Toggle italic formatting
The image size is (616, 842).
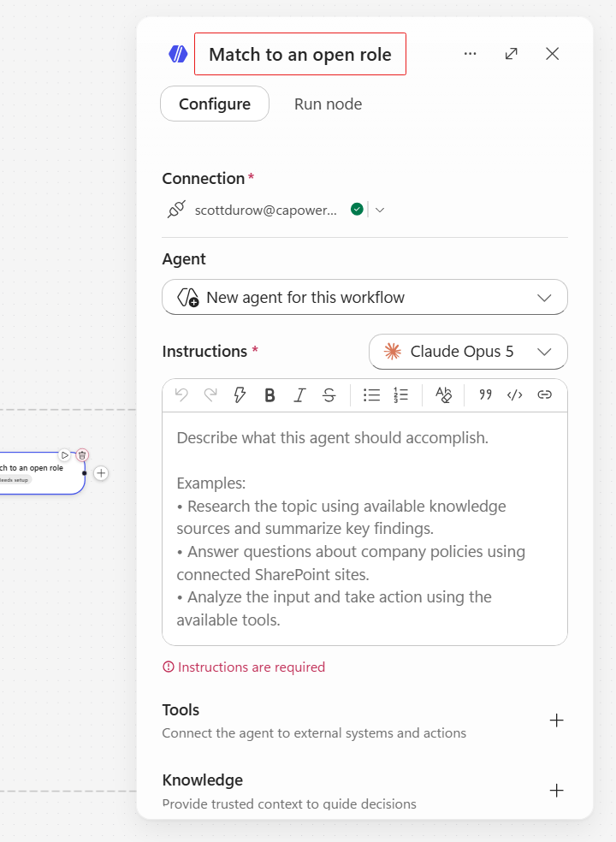(299, 395)
